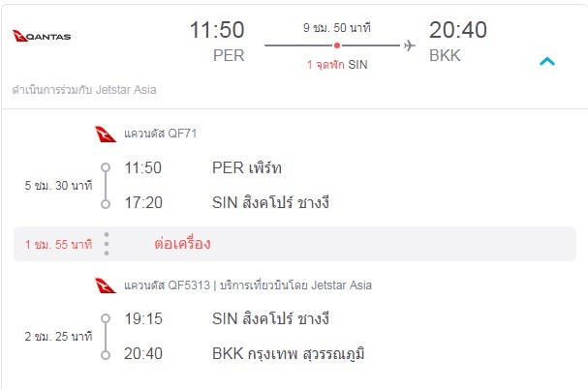
Task: Click the large 20:40 arrival time header
Action: point(458,30)
